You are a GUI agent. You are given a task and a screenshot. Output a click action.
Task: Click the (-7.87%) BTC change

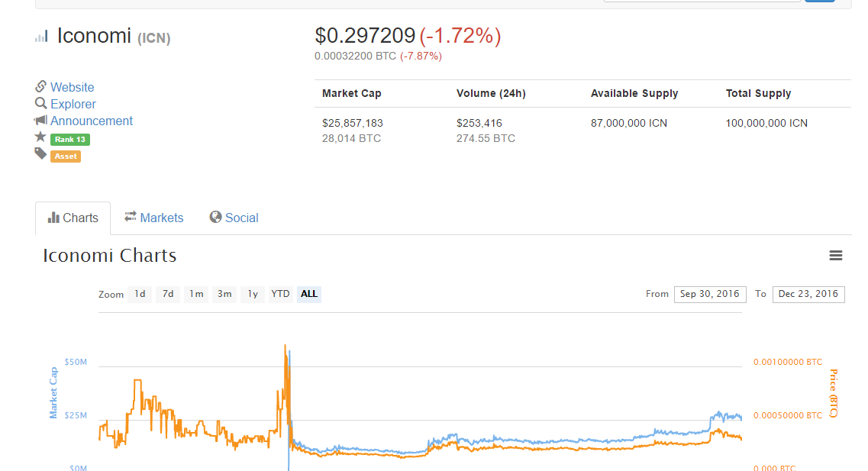[x=421, y=56]
